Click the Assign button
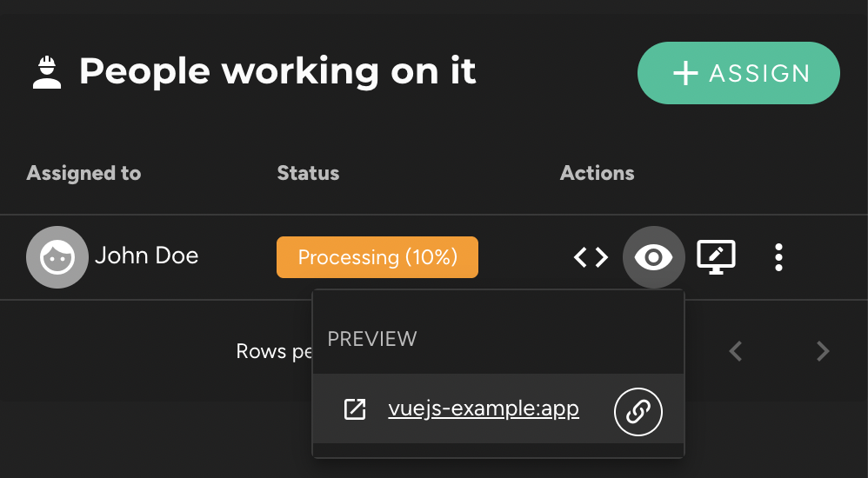The width and height of the screenshot is (868, 478). [x=738, y=73]
